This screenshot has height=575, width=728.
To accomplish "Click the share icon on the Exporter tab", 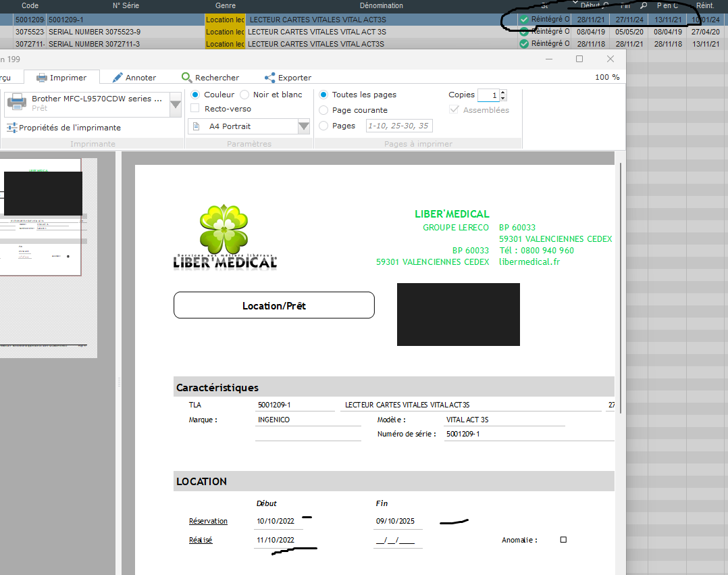I will coord(269,78).
